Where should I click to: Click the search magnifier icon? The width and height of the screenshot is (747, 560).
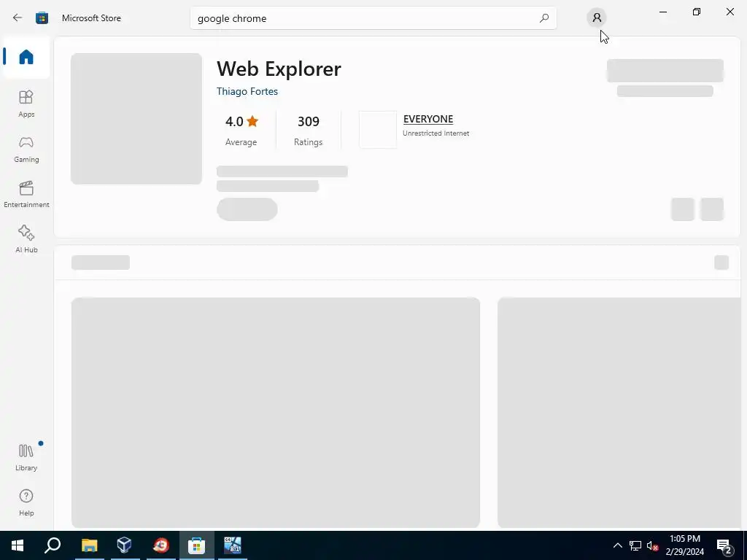pos(544,18)
